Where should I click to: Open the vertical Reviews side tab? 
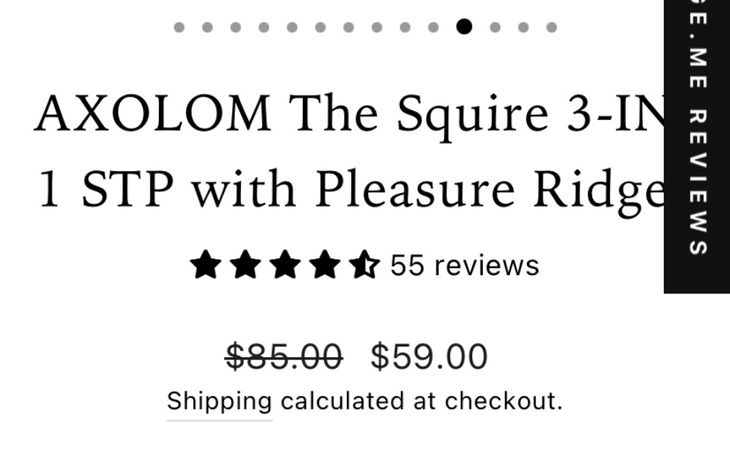[697, 145]
